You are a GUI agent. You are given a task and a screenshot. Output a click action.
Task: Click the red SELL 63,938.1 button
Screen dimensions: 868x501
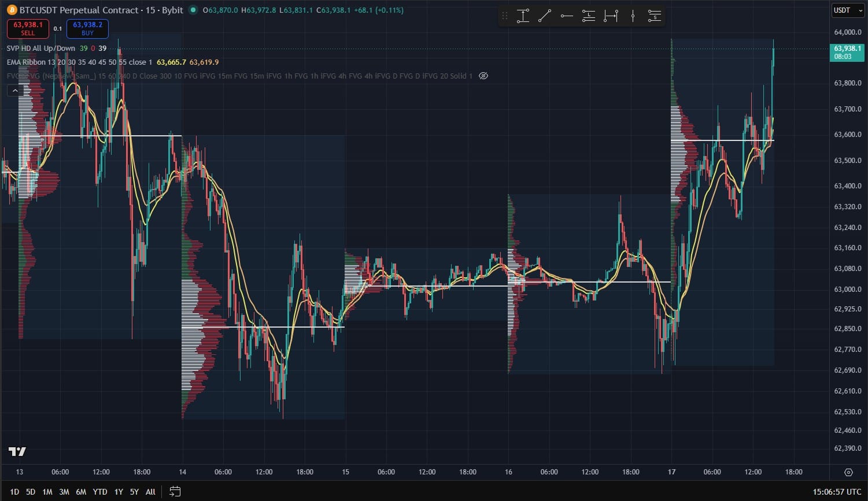click(28, 28)
